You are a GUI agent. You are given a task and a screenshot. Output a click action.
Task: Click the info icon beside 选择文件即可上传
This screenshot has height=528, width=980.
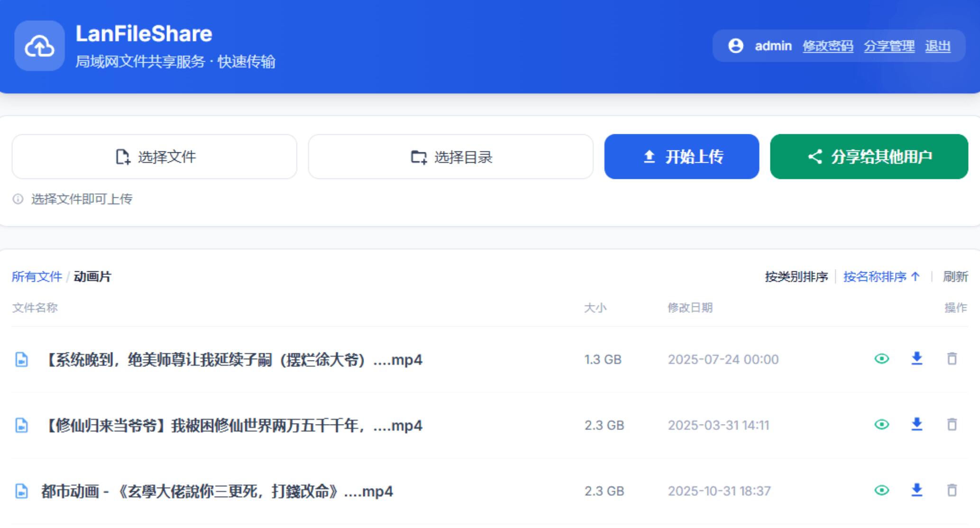[x=18, y=199]
